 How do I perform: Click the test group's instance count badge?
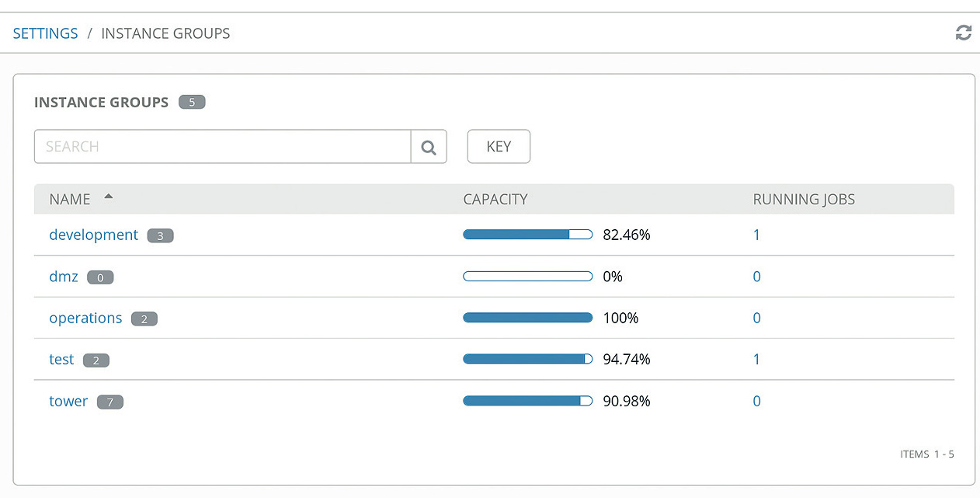click(x=96, y=360)
